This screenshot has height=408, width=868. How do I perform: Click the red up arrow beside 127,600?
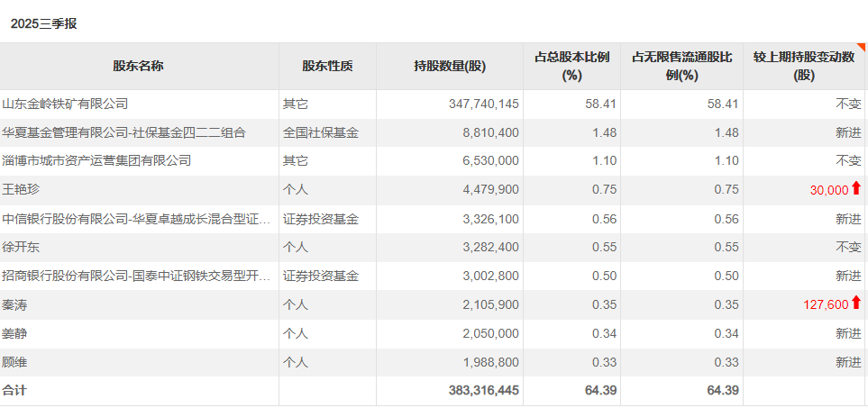(856, 303)
